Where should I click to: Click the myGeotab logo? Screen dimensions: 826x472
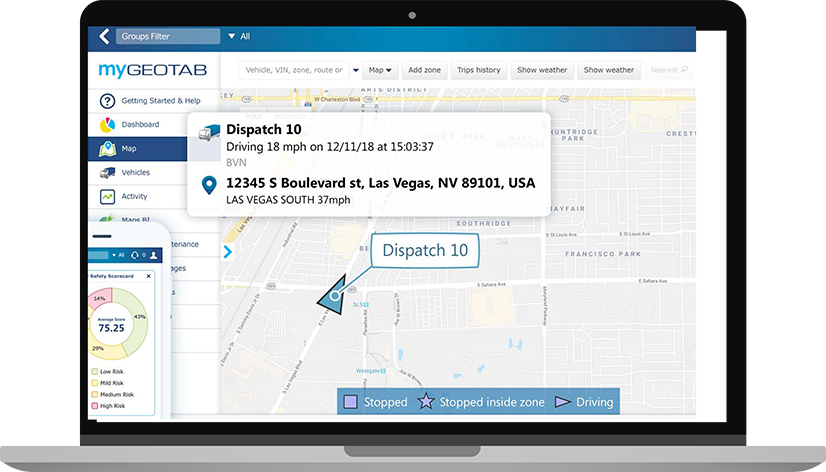(153, 70)
